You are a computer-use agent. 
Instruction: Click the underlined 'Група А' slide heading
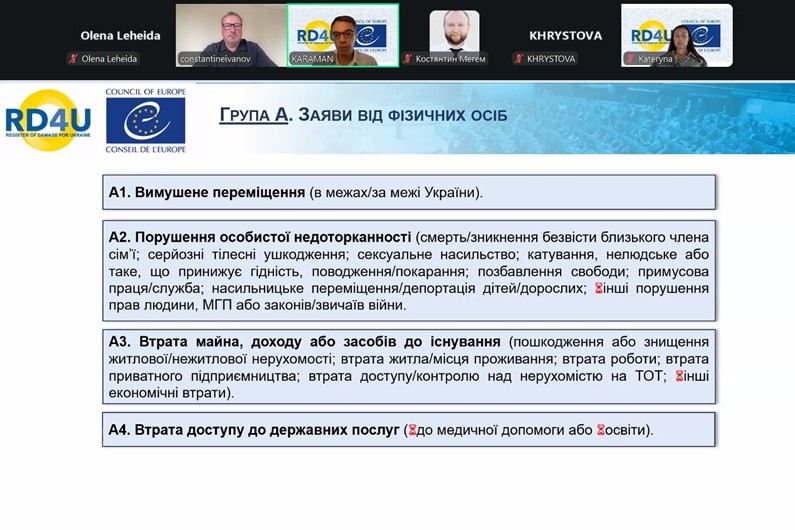254,115
